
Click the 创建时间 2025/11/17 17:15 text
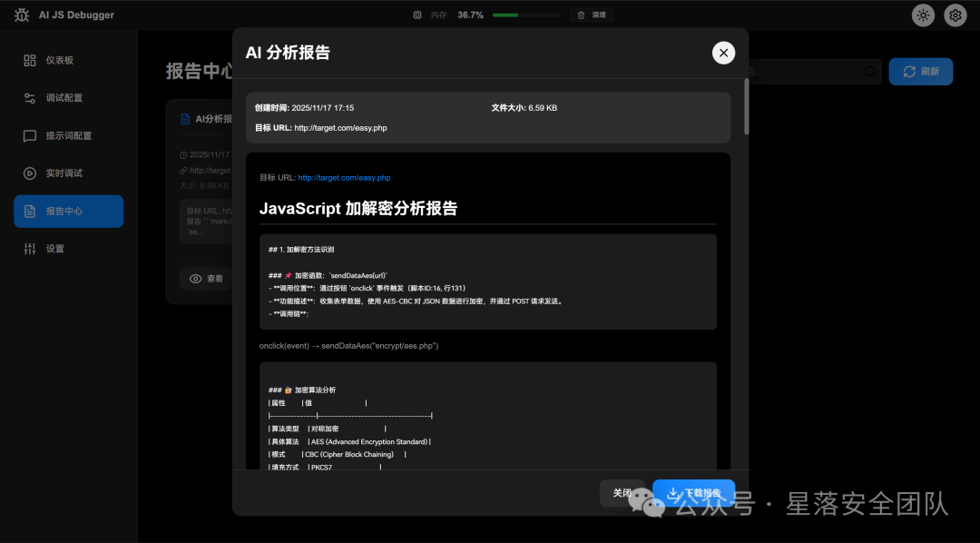[304, 107]
